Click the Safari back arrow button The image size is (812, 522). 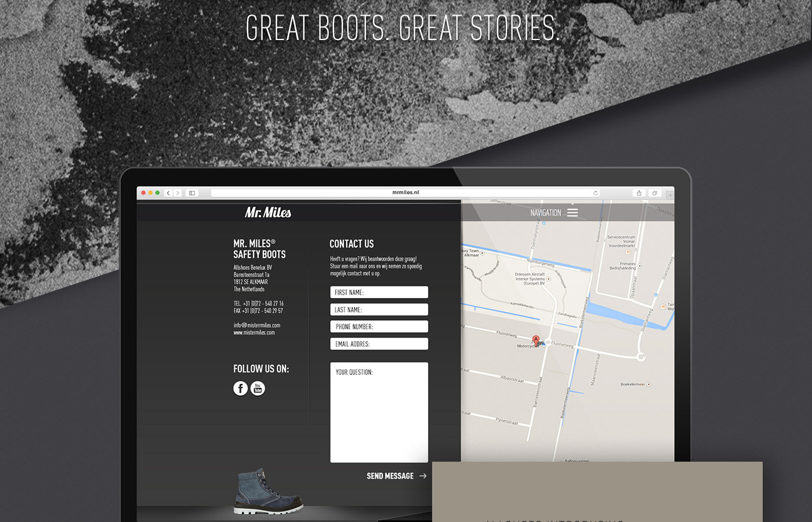(168, 193)
